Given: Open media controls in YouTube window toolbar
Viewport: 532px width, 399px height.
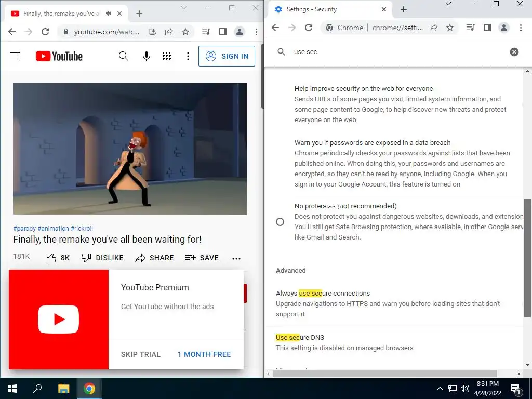Looking at the screenshot, I should (x=206, y=32).
